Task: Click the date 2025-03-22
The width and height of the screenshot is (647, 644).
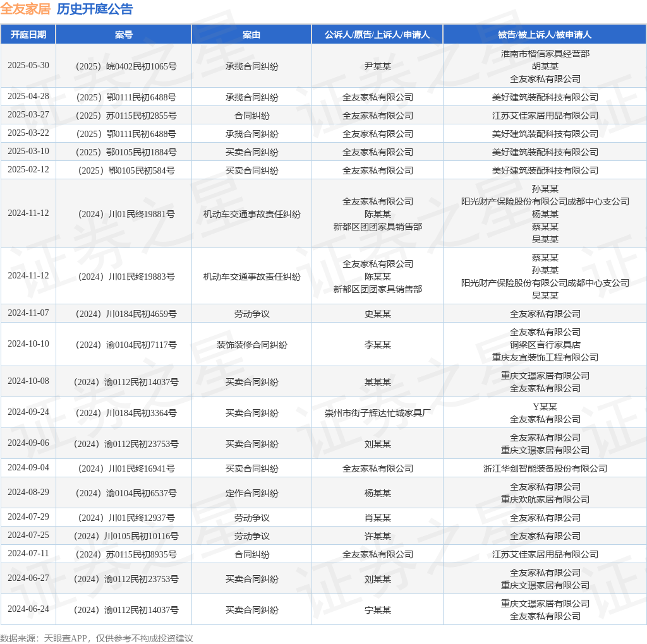Action: [28, 133]
